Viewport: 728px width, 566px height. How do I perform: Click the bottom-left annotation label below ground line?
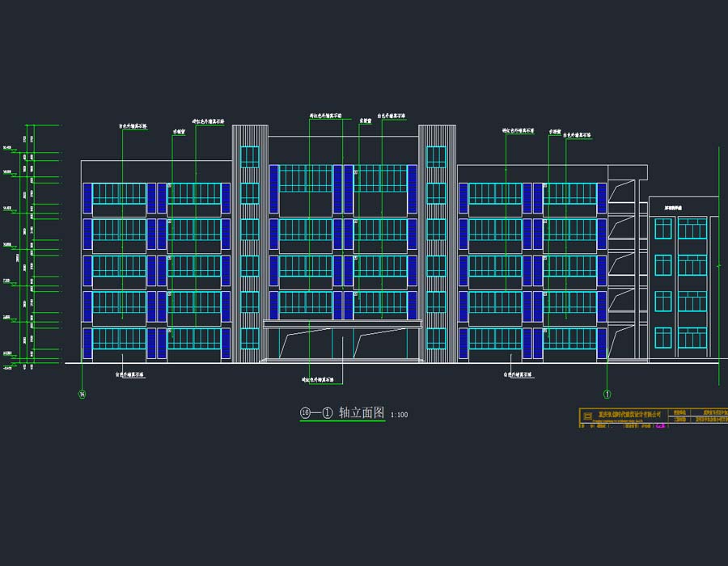point(129,374)
